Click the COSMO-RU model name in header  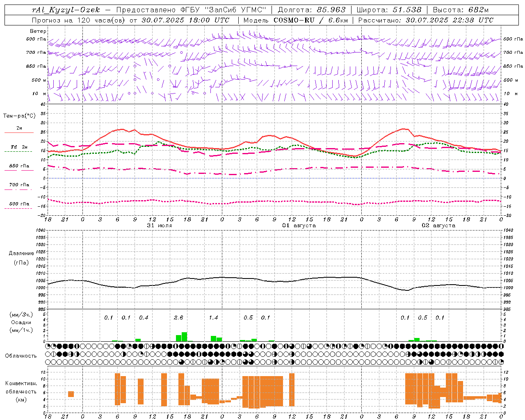(x=294, y=20)
